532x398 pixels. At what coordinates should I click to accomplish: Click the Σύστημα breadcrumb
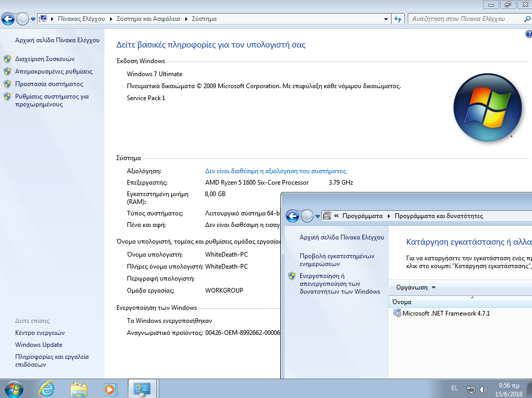(x=204, y=19)
